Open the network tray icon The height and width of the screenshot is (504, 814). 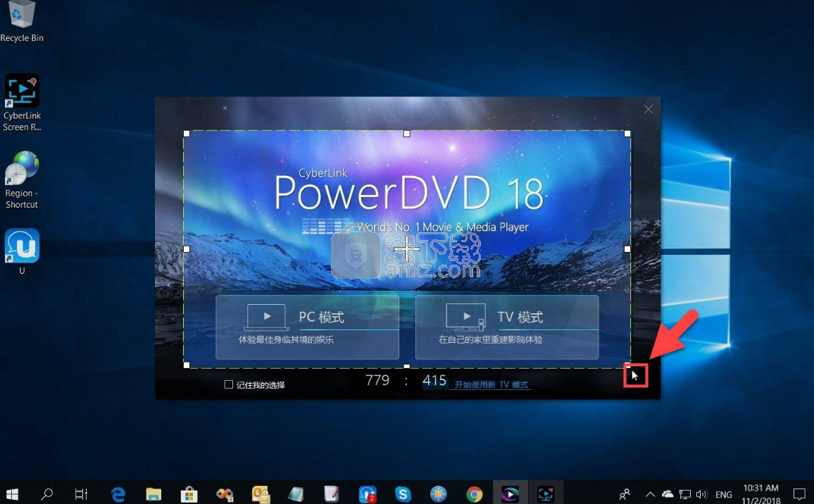685,494
